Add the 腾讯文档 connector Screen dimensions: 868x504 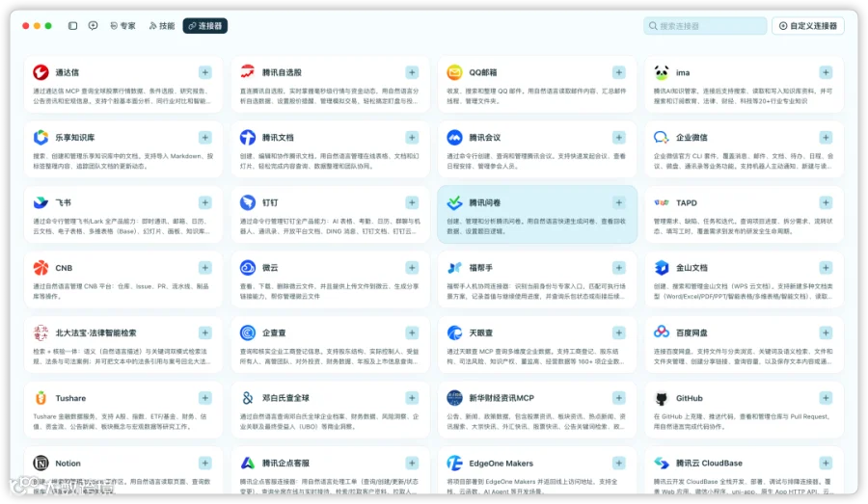click(x=412, y=137)
